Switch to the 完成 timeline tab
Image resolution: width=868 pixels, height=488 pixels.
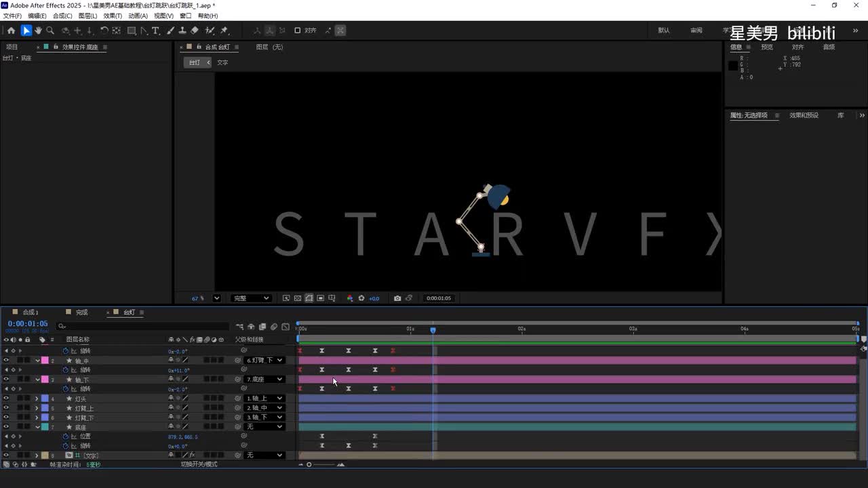[x=82, y=312]
